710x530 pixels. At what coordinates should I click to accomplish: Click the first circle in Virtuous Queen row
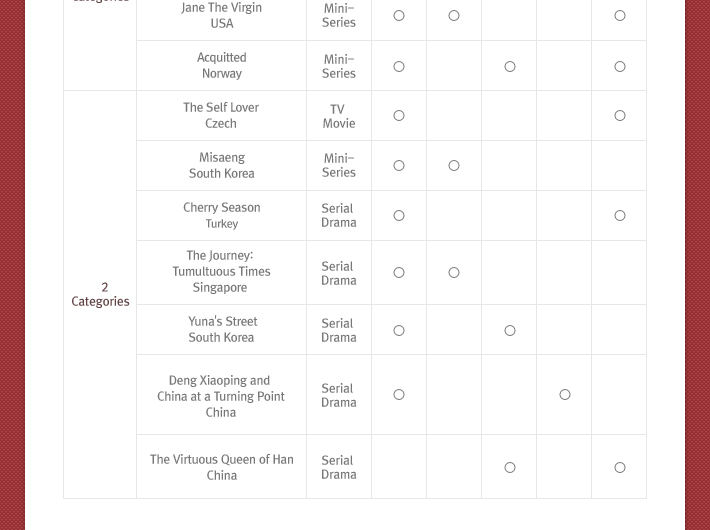point(510,467)
